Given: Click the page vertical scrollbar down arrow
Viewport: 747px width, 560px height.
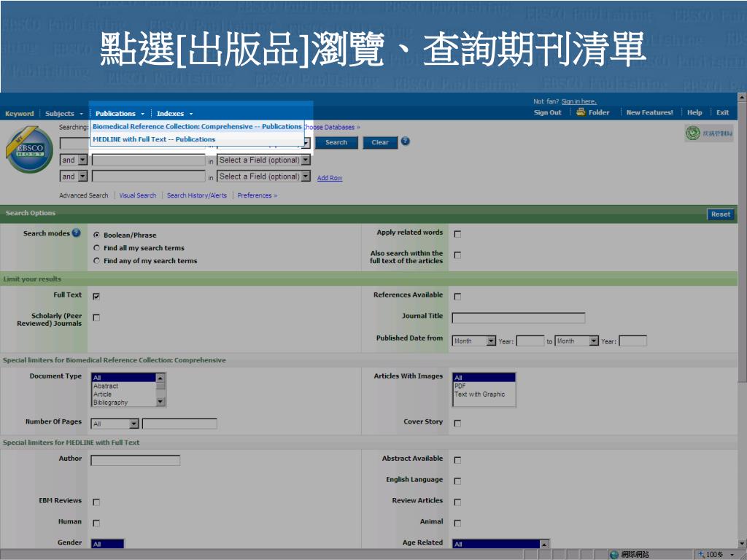Looking at the screenshot, I should [742, 543].
